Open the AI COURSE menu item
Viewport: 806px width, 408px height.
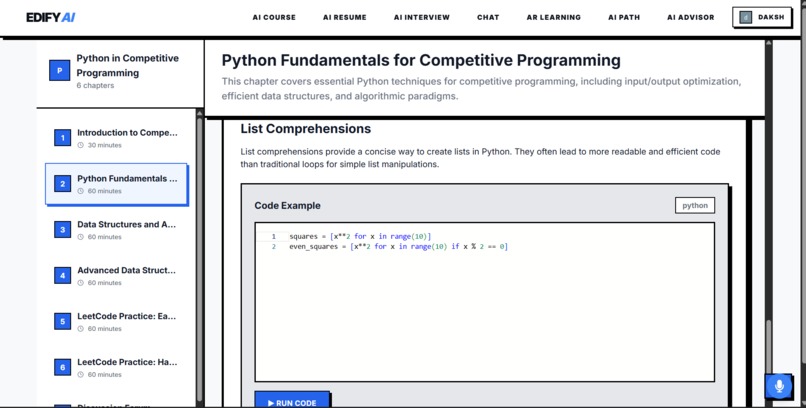pyautogui.click(x=274, y=17)
